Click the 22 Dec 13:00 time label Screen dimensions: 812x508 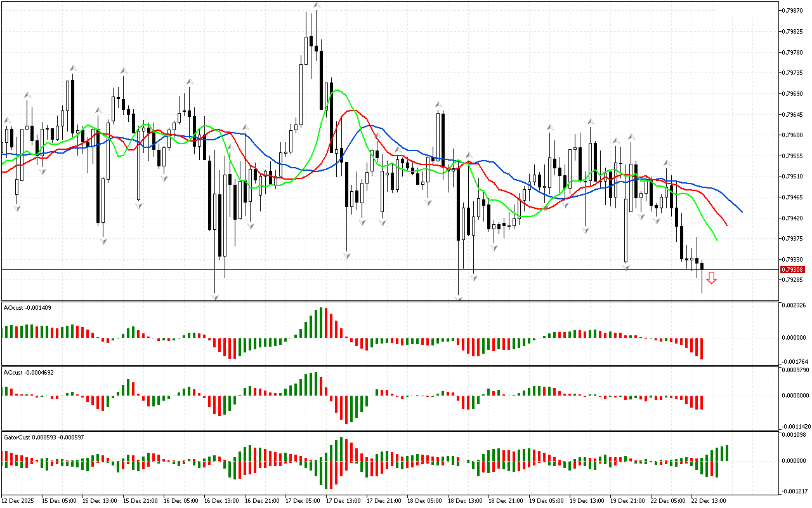[x=709, y=500]
